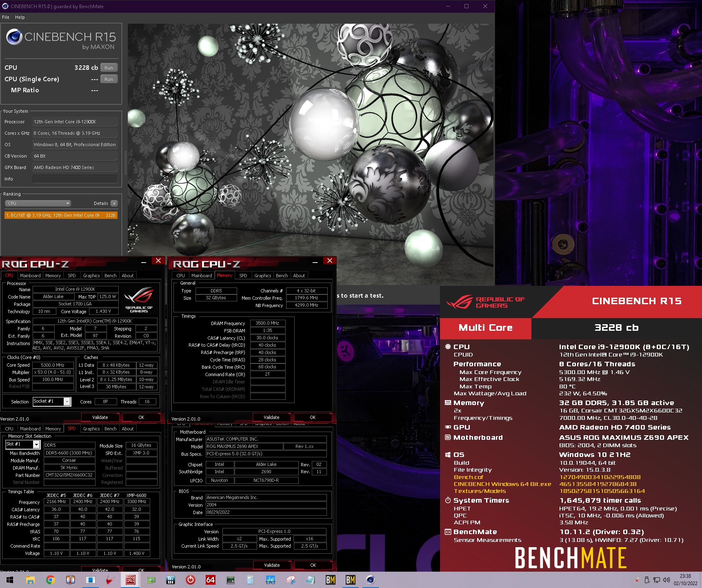Open the red ROG logo app on taskbar
Image resolution: width=702 pixels, height=588 pixels.
coord(110,580)
